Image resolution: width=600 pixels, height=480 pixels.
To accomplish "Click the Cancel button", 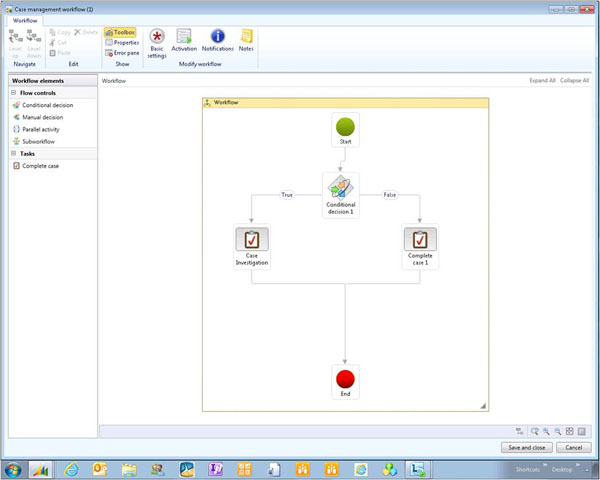I will tap(574, 447).
